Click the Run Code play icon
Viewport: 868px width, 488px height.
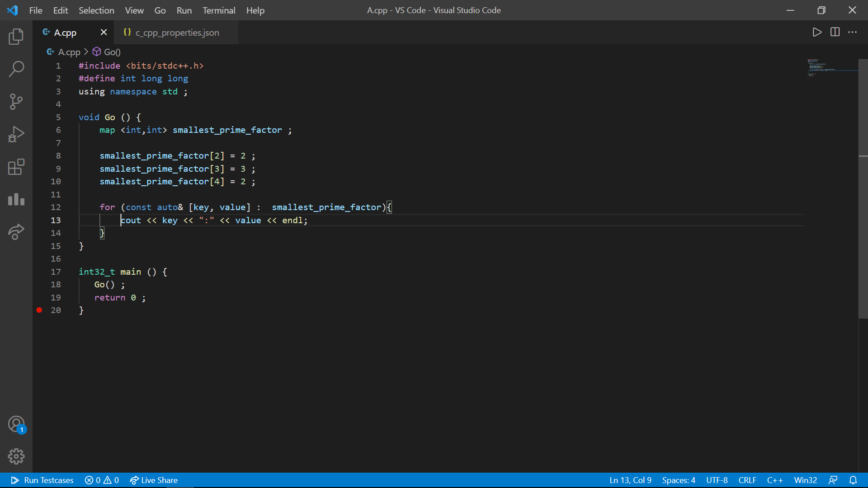tap(816, 32)
